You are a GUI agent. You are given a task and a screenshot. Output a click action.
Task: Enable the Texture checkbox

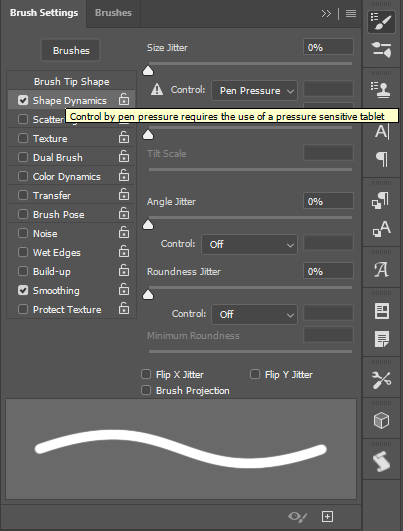[x=23, y=138]
